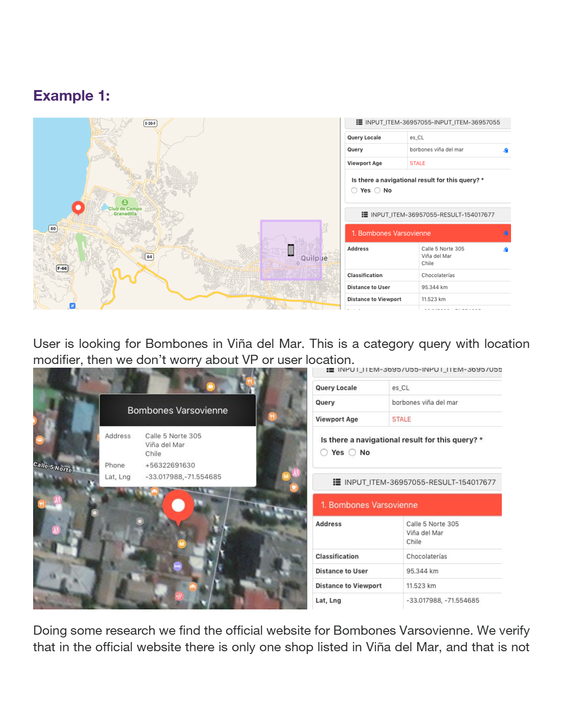Click the route 64 shield on the map

[149, 257]
